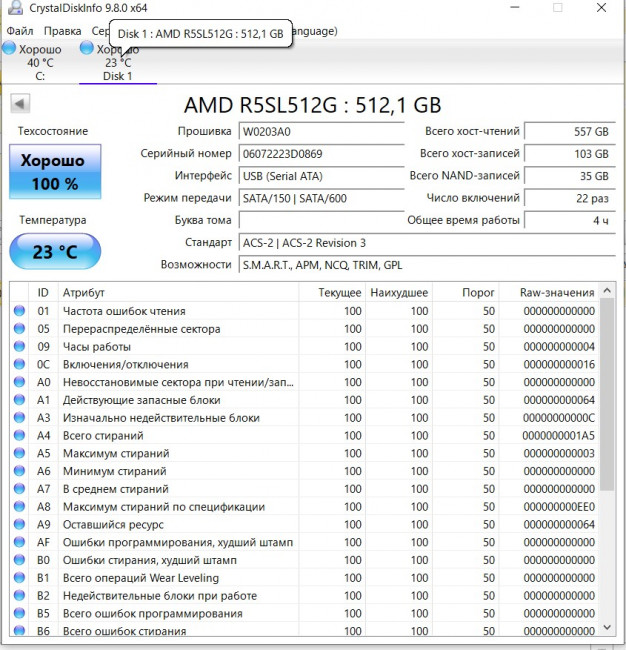626x650 pixels.
Task: Click blue health orb of drive C:
Action: [9, 48]
